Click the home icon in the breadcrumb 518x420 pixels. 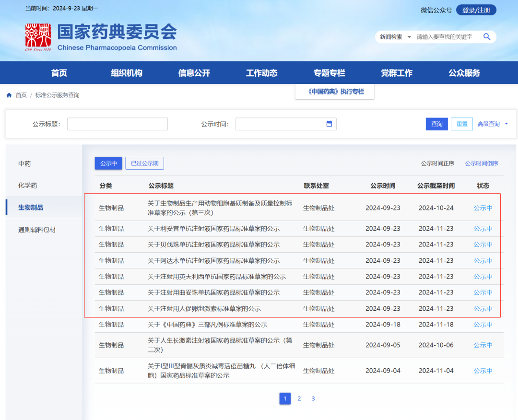[9, 95]
